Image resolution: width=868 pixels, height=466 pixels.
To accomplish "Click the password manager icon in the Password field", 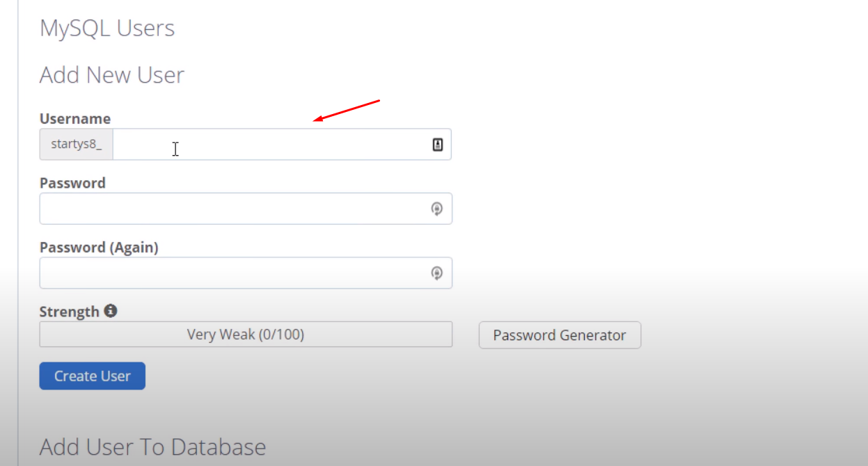I will [436, 209].
